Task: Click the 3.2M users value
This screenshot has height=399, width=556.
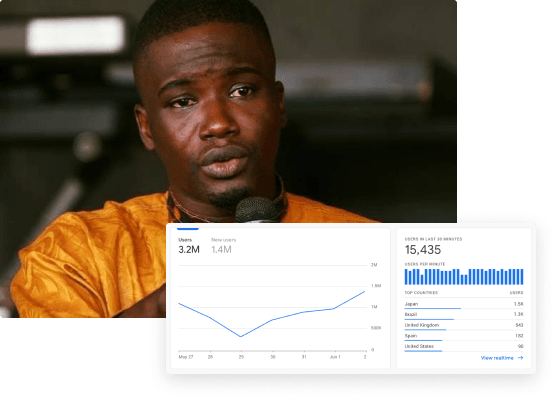Action: click(189, 250)
